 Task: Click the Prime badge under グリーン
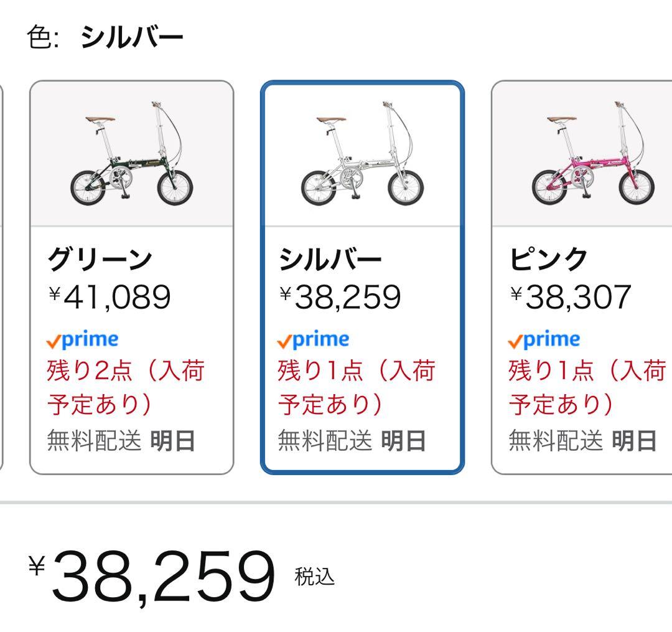[82, 339]
